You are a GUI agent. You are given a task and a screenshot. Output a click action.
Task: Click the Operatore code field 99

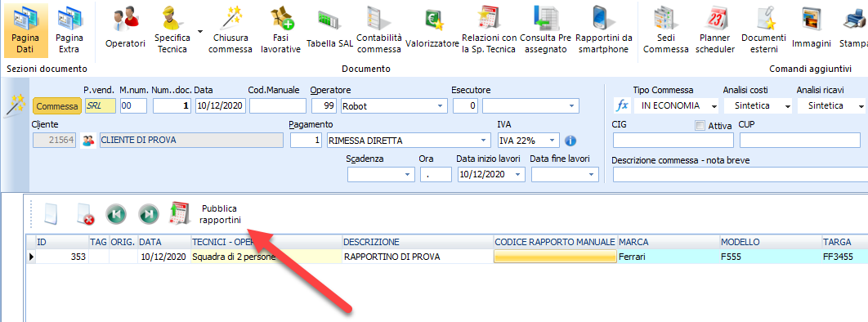pyautogui.click(x=324, y=105)
